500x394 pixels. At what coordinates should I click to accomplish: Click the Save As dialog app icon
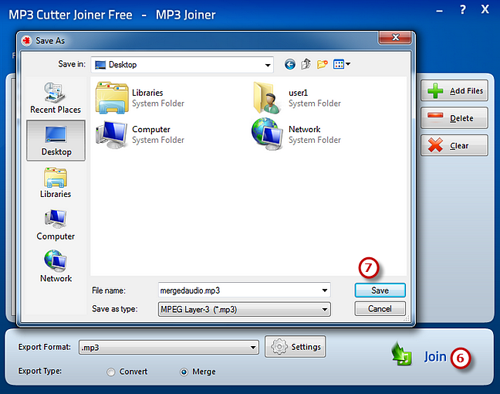pyautogui.click(x=26, y=41)
